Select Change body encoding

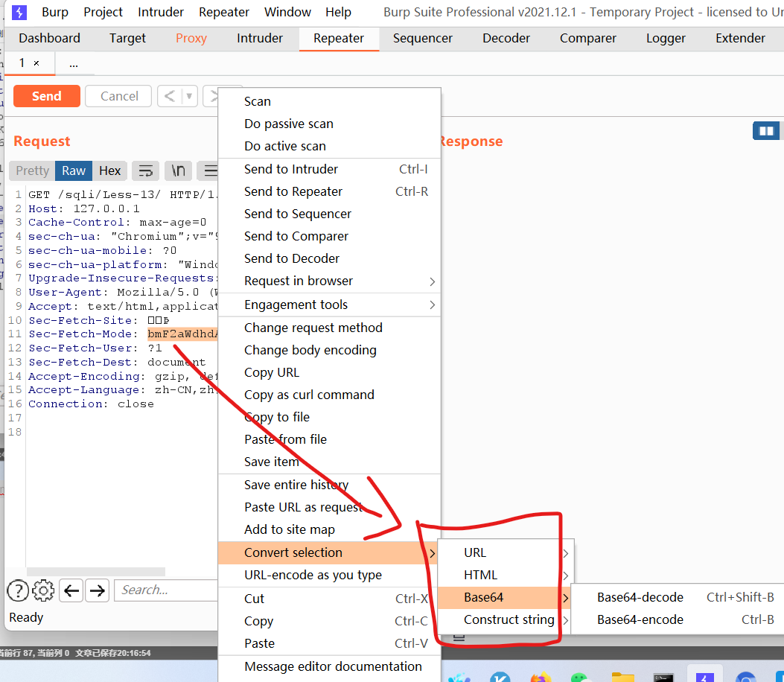click(330, 351)
